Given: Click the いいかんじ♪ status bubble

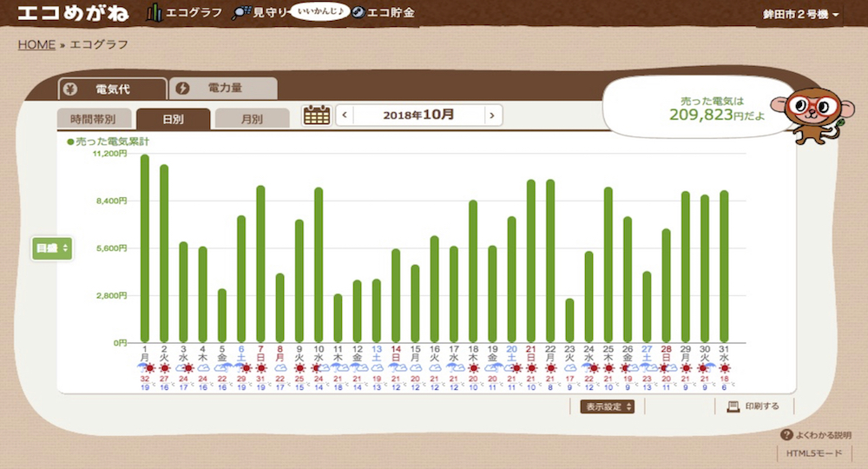Looking at the screenshot, I should 320,11.
